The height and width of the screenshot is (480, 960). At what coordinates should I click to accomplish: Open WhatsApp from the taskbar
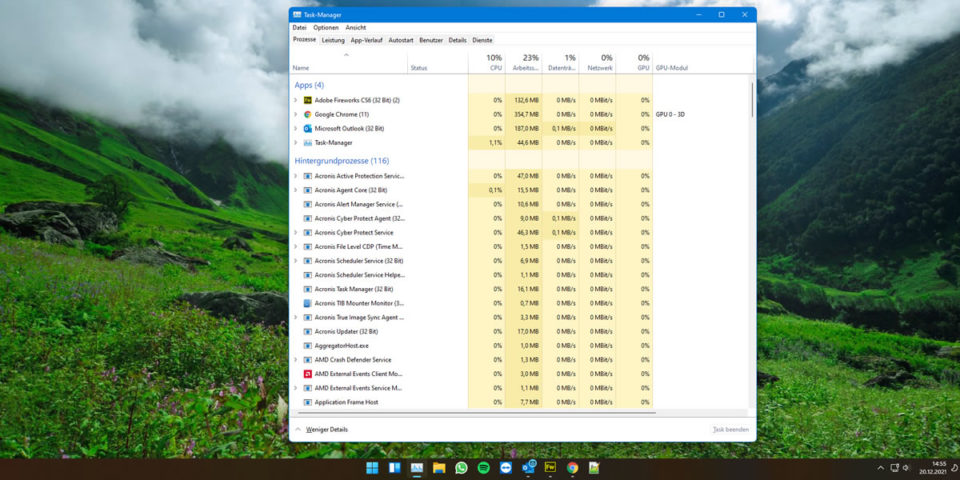461,467
